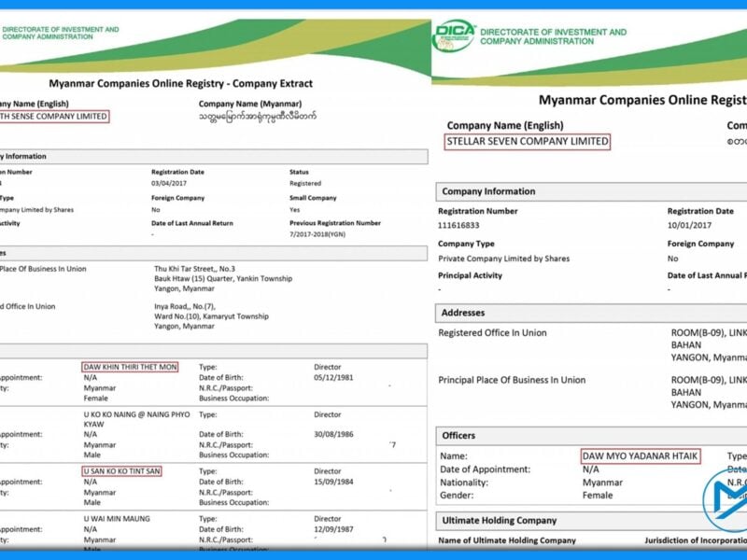This screenshot has height=560, width=747.
Task: Click the 'Small Company' label
Action: [313, 198]
